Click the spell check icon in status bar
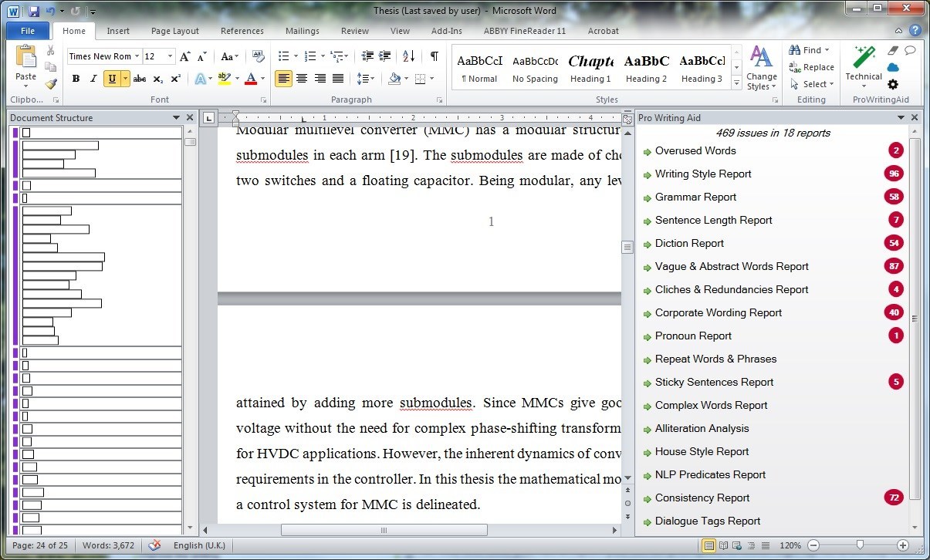This screenshot has width=930, height=560. tap(151, 545)
